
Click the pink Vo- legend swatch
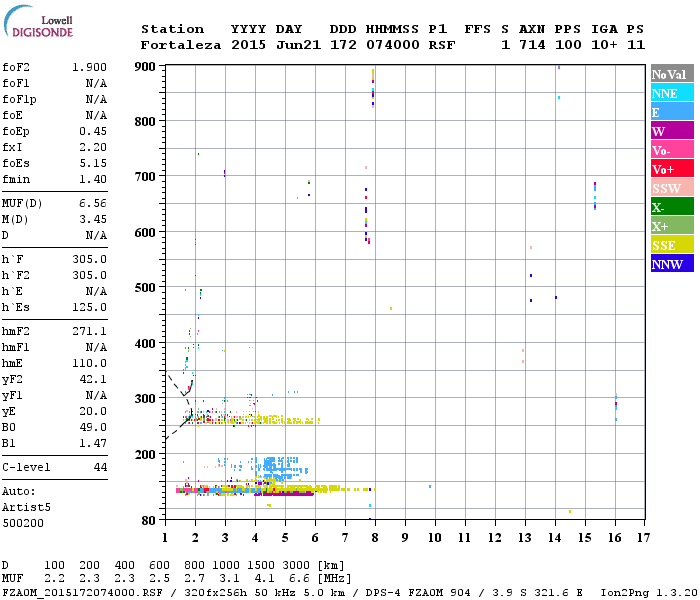672,150
